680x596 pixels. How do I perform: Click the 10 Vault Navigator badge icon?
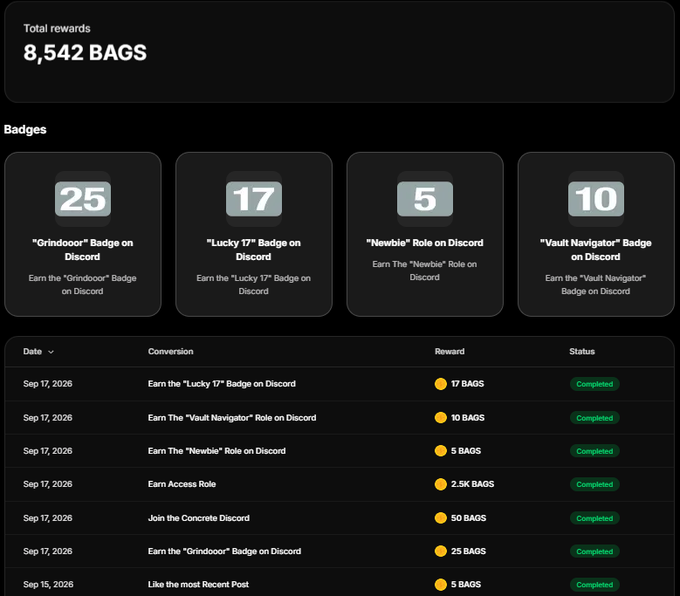596,199
